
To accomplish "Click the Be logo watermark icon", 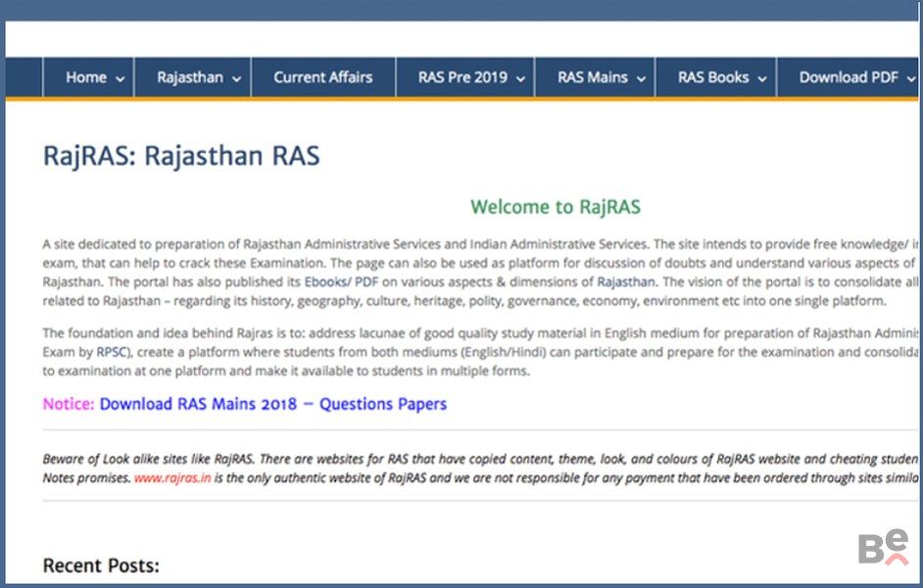I will click(x=883, y=548).
